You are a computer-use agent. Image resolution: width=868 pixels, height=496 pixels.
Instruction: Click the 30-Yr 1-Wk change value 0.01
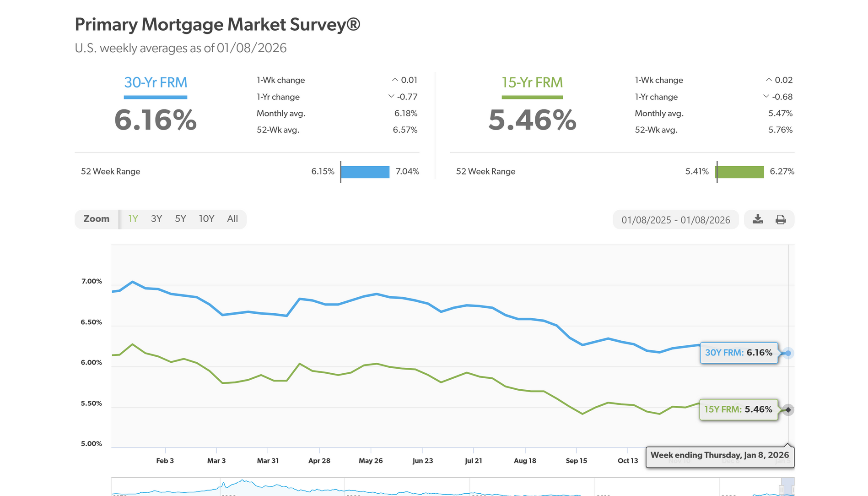409,80
